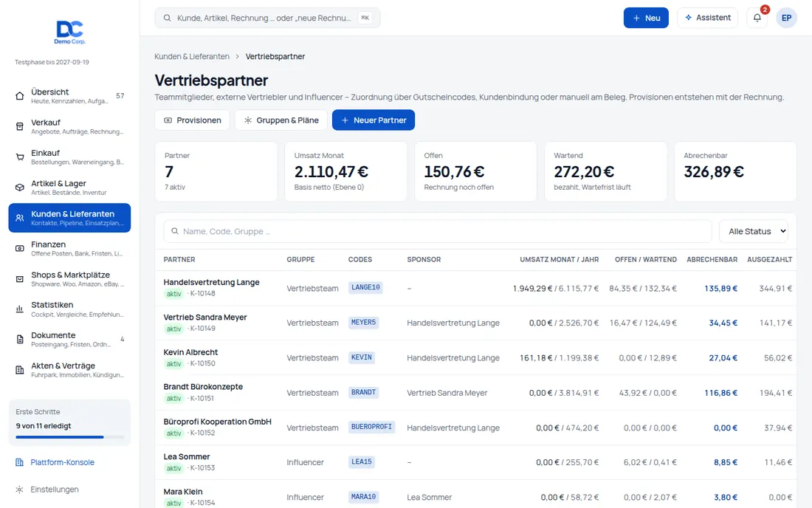This screenshot has width=812, height=508.
Task: Click the Dokumente file icon
Action: [x=20, y=340]
